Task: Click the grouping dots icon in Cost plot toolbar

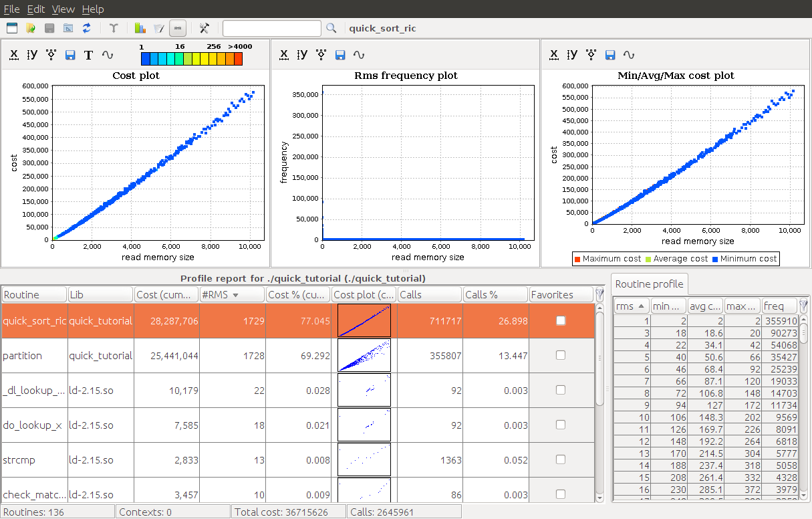Action: (51, 55)
